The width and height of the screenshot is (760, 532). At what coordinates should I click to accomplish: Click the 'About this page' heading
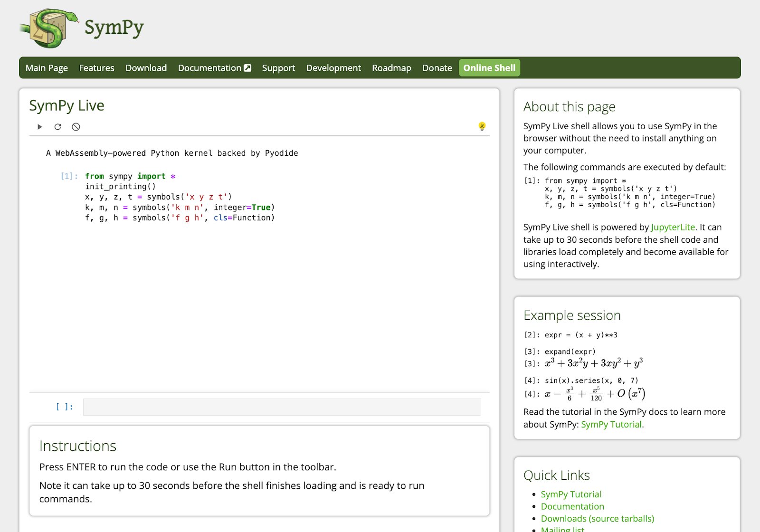coord(569,107)
